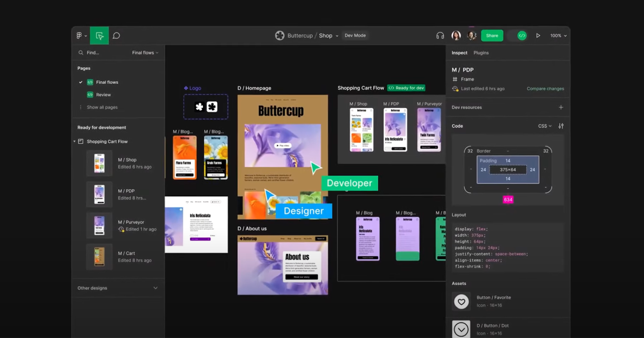Select the Flora Farms blog frame
644x338 pixels.
coord(185,157)
